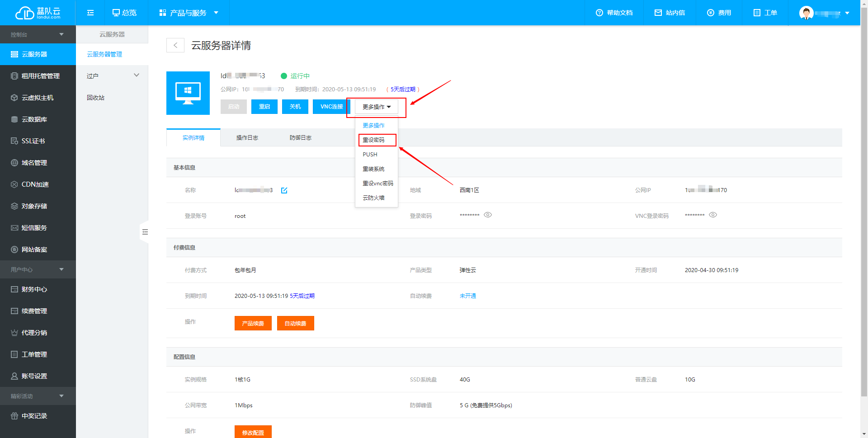Open 域名管理 in sidebar

pos(38,163)
